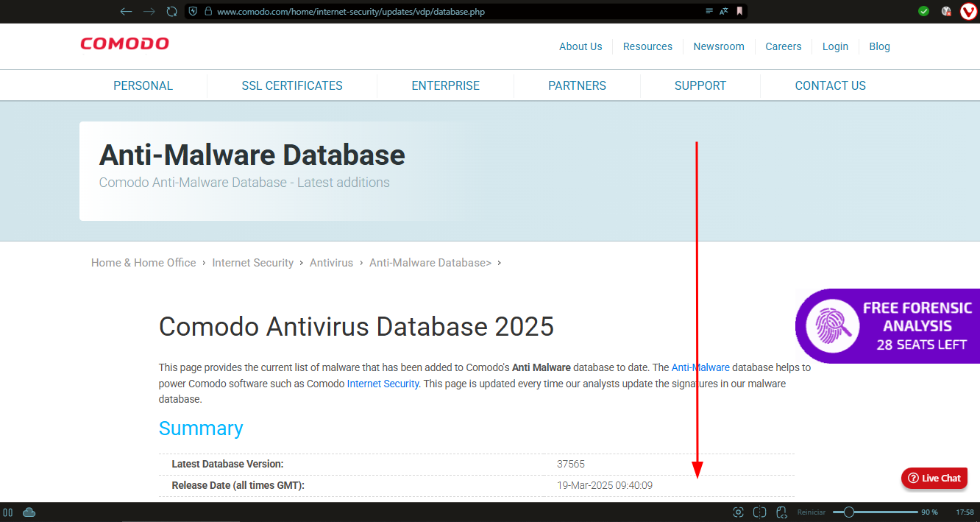Open the Login link

835,46
